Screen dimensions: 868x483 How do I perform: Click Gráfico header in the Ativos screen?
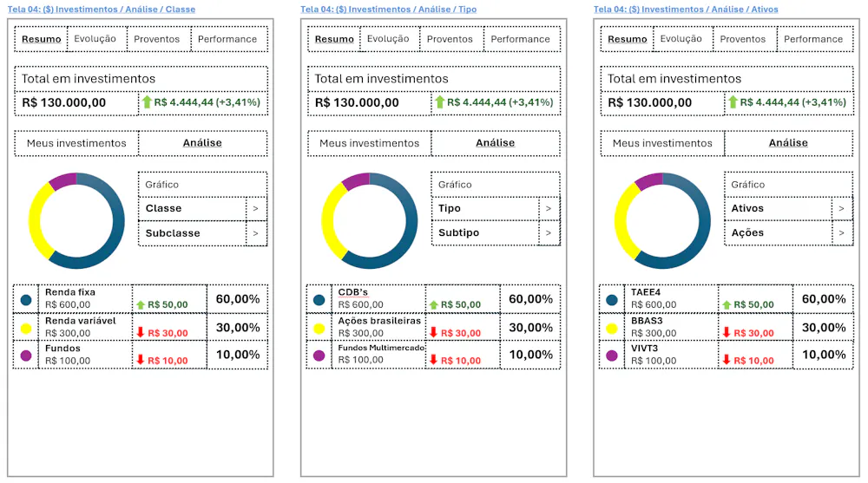[x=747, y=185]
